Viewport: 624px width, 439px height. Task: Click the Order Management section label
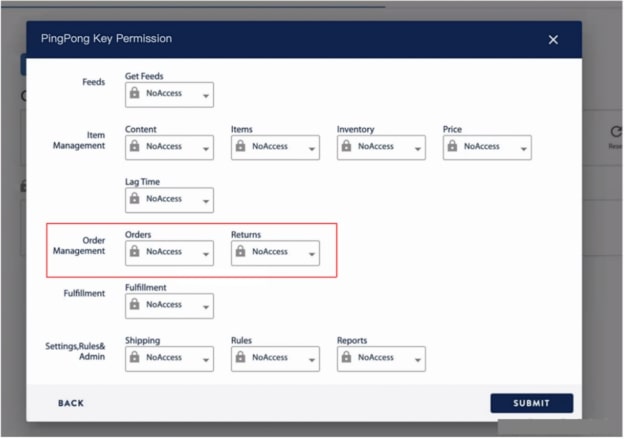(x=79, y=246)
